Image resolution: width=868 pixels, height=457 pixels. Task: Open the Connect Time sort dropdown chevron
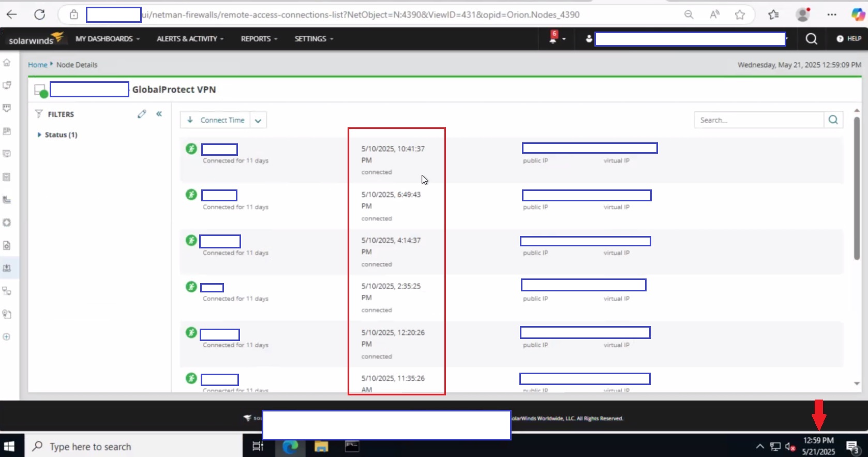258,121
